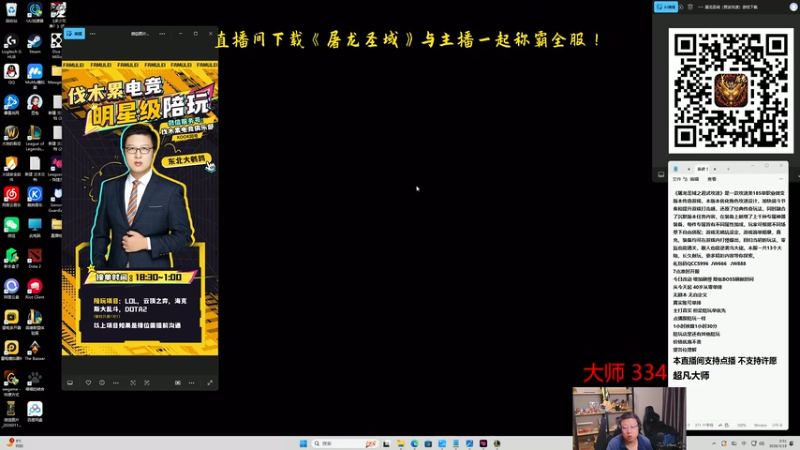Click the Windows Start button
Viewport: 800px width, 450px height.
303,443
